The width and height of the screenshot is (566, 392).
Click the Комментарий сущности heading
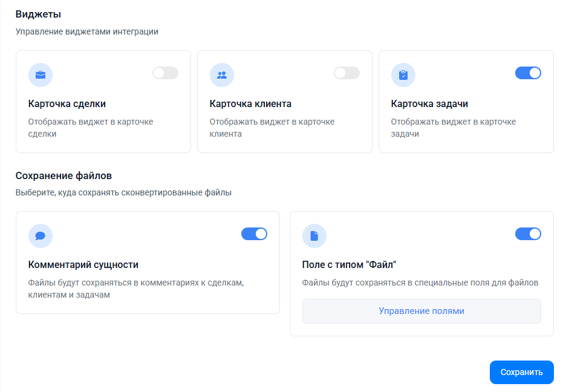(x=83, y=265)
